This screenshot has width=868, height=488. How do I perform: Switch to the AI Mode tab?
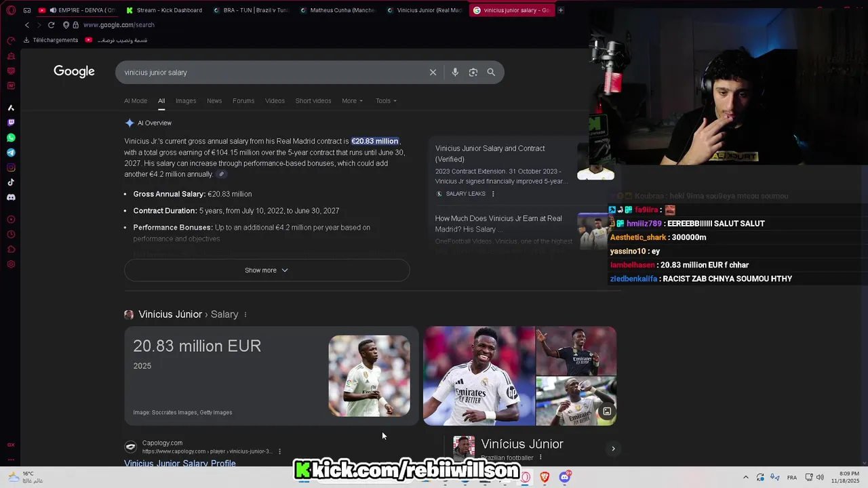(x=136, y=101)
